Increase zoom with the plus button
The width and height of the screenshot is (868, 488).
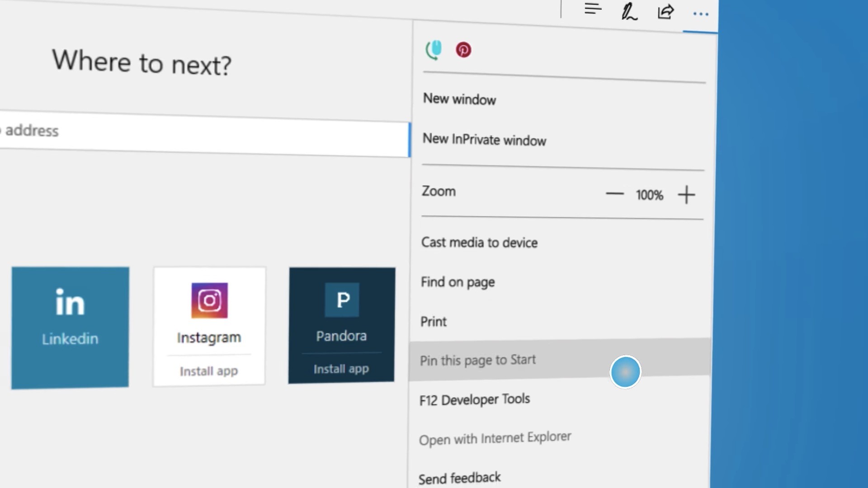click(686, 195)
